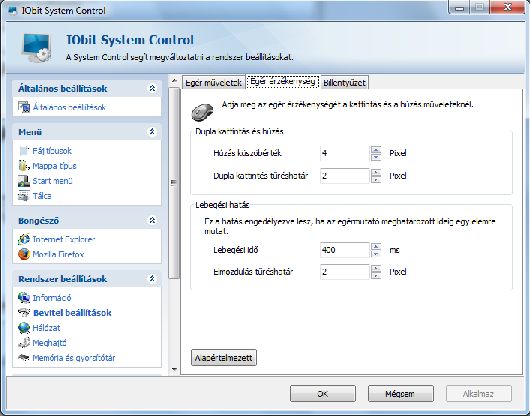Open the Információ link
Viewport: 530px width, 416px height.
point(52,298)
